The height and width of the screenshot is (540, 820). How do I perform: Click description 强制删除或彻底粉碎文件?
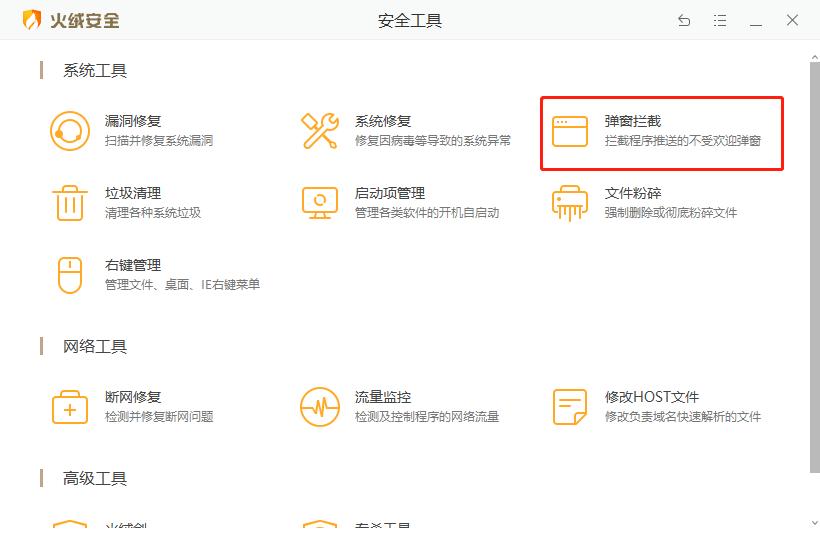click(671, 213)
